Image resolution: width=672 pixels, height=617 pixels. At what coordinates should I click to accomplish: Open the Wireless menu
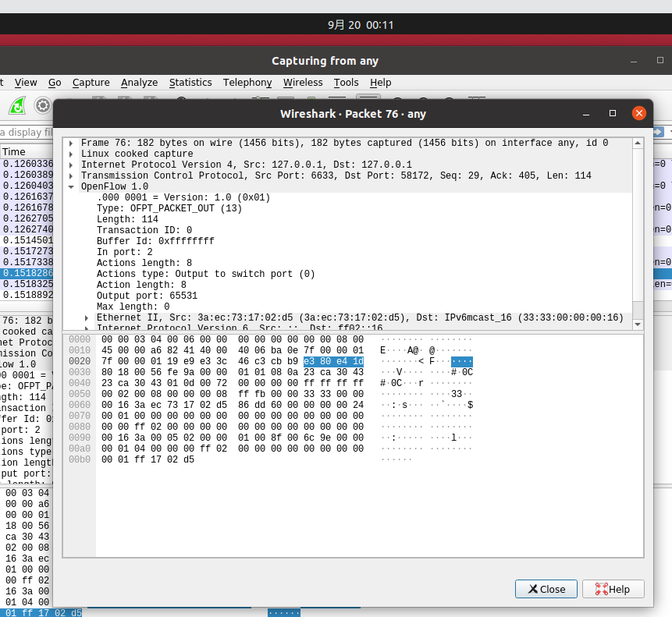303,82
